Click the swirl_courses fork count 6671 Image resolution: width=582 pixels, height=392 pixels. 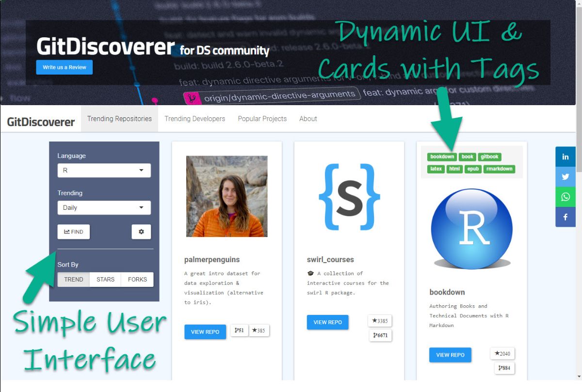pyautogui.click(x=380, y=335)
